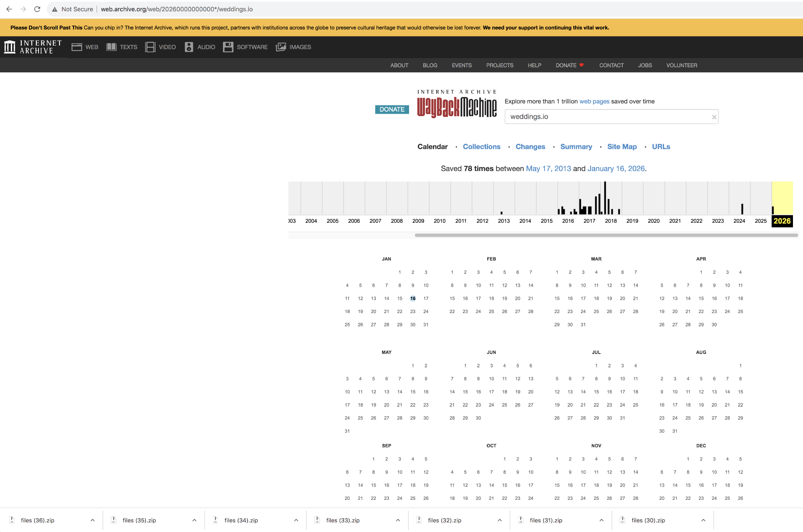The height and width of the screenshot is (532, 803).
Task: Open the Web section icon
Action: tap(77, 47)
